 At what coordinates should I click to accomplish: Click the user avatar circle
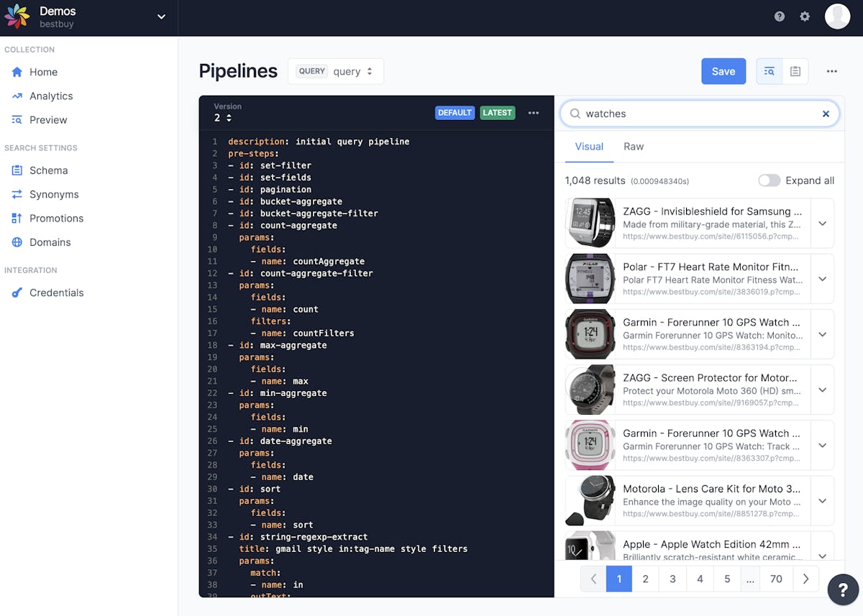[x=837, y=17]
